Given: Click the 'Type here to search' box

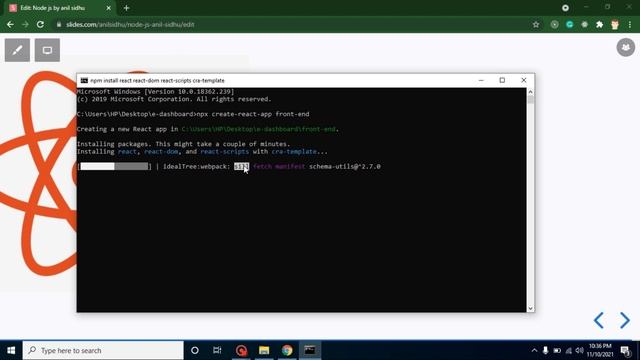Looking at the screenshot, I should click(103, 350).
